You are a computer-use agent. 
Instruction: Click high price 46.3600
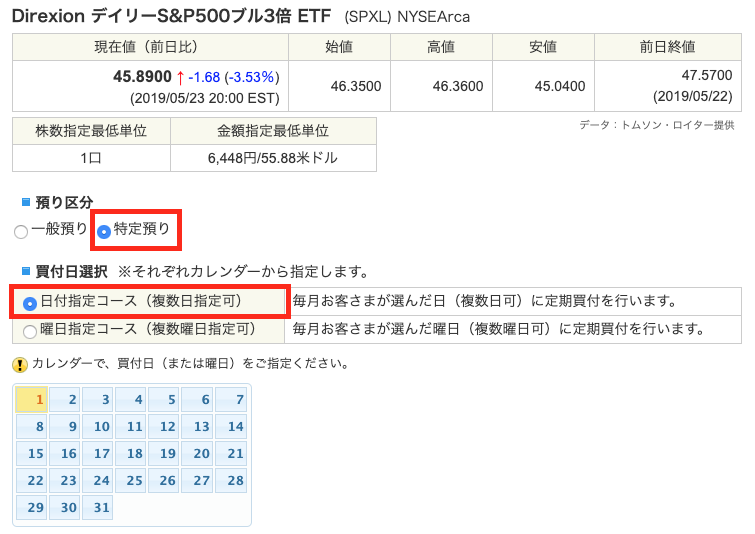click(458, 86)
